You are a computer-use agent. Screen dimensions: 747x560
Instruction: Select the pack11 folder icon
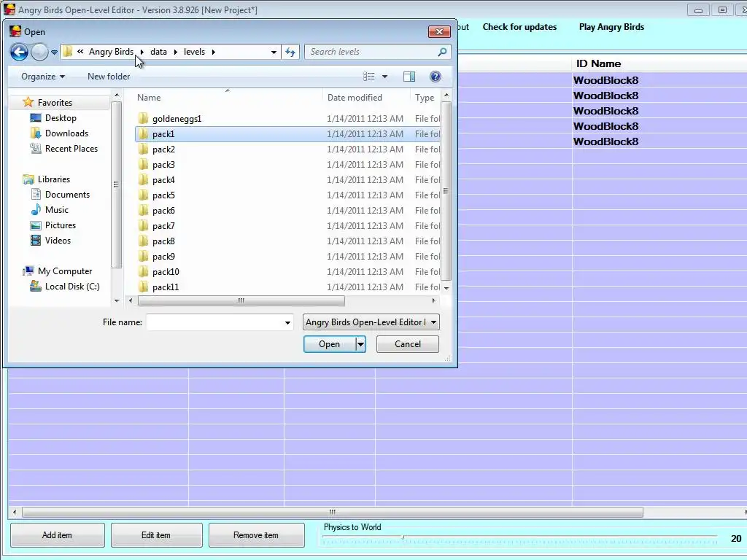[143, 287]
